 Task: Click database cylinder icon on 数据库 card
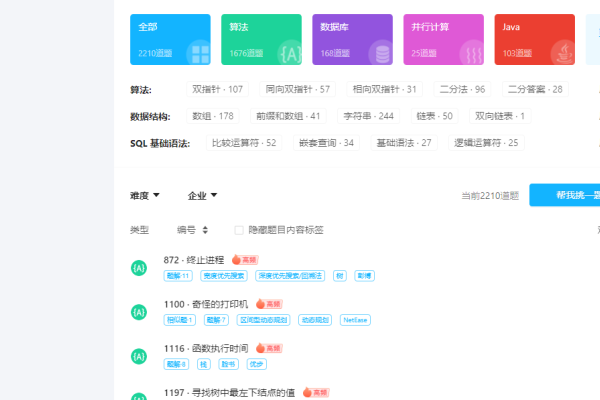382,54
